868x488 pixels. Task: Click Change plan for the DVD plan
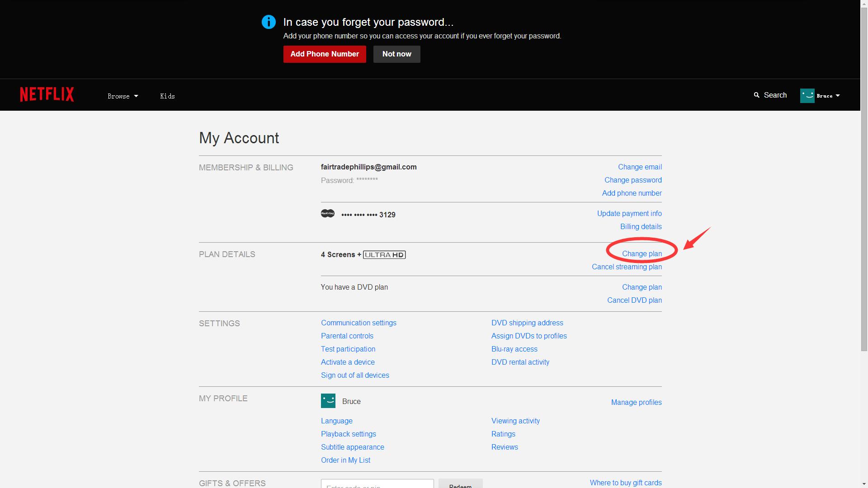[x=642, y=287]
